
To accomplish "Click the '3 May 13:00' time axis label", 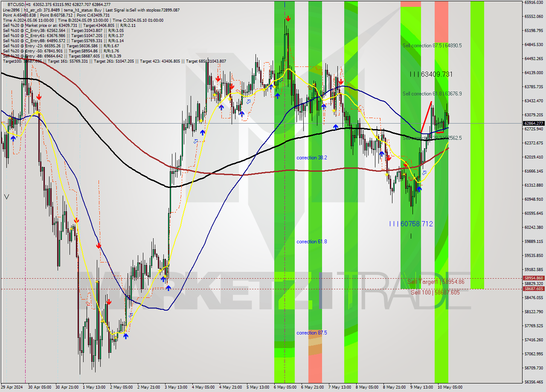I will 176,387.
